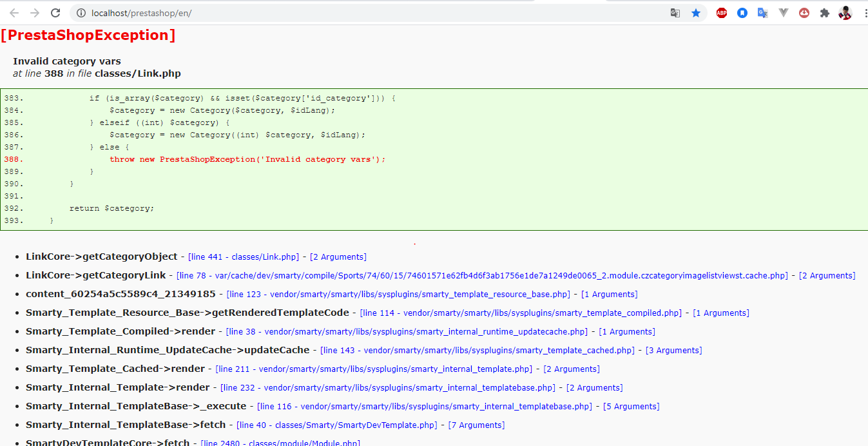Show the 1 Arguments of Smarty_Template_Compiled->render
The image size is (868, 446).
coord(626,332)
